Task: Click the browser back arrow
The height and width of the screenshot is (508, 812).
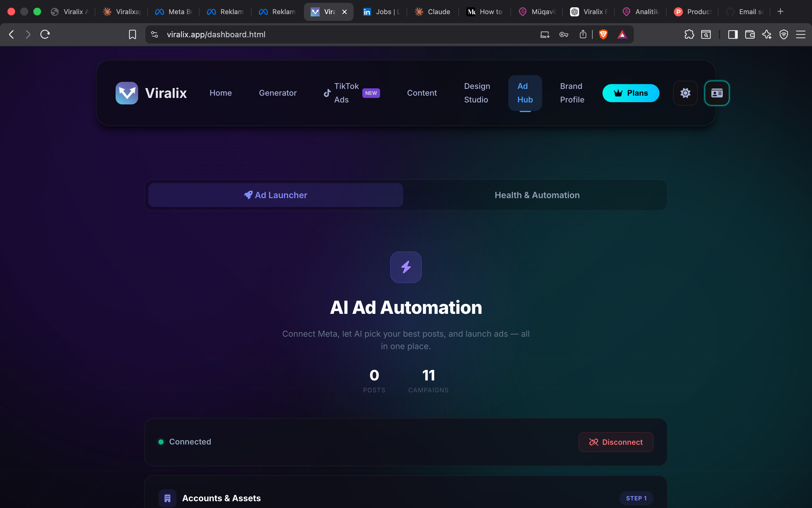Action: pos(12,34)
